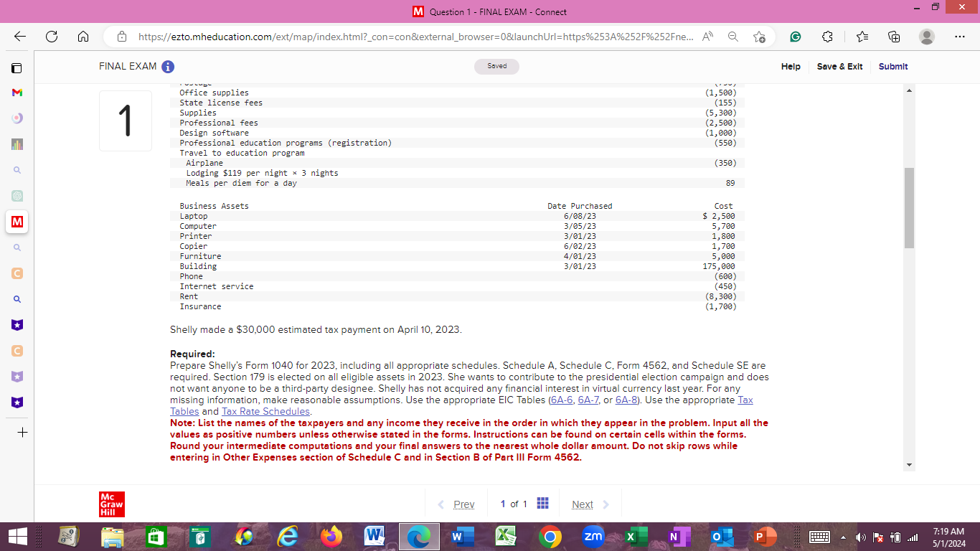Click the read aloud icon in address bar

(x=707, y=36)
